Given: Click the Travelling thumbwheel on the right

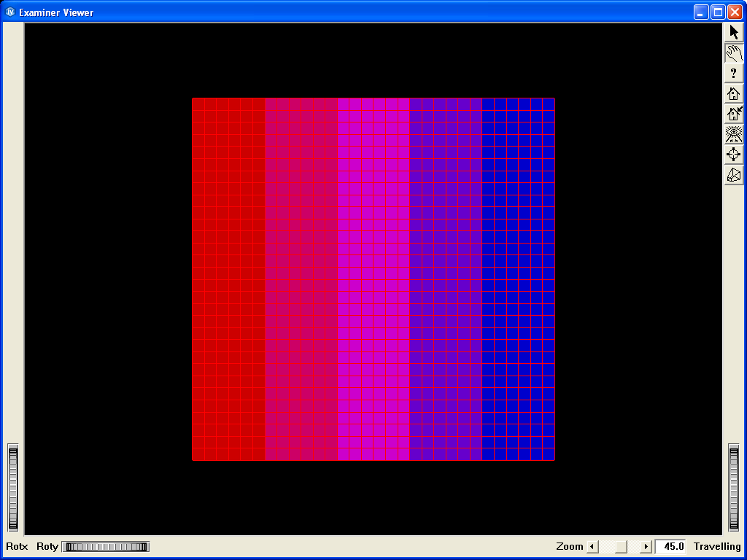Looking at the screenshot, I should 734,487.
